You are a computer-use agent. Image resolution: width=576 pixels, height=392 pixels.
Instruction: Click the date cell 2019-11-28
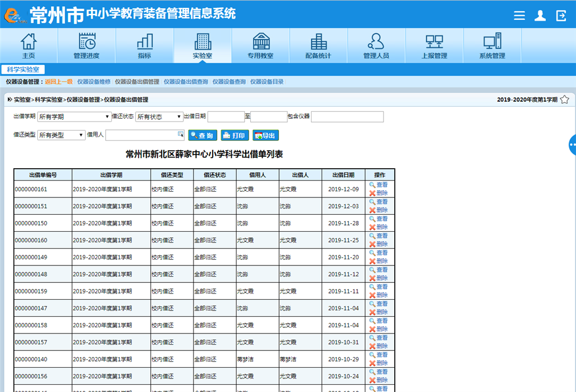(344, 223)
